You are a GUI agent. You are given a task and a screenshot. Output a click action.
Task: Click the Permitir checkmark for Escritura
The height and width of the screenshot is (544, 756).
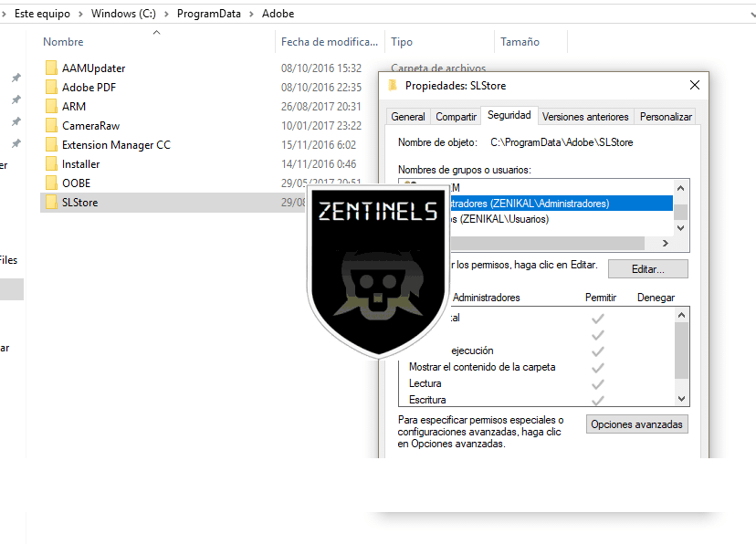click(598, 400)
